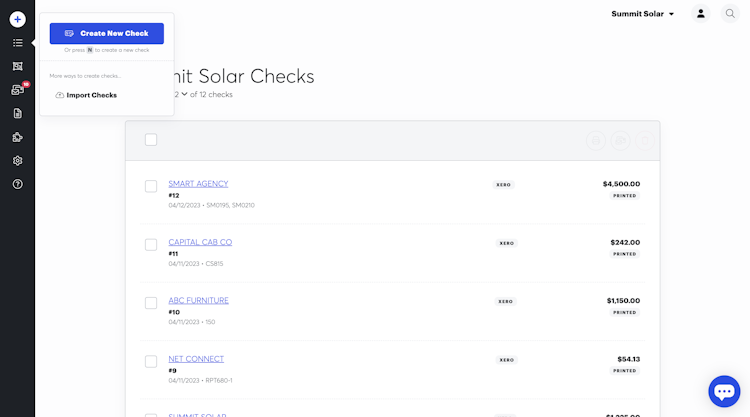Open the checks list icon in sidebar

(17, 43)
